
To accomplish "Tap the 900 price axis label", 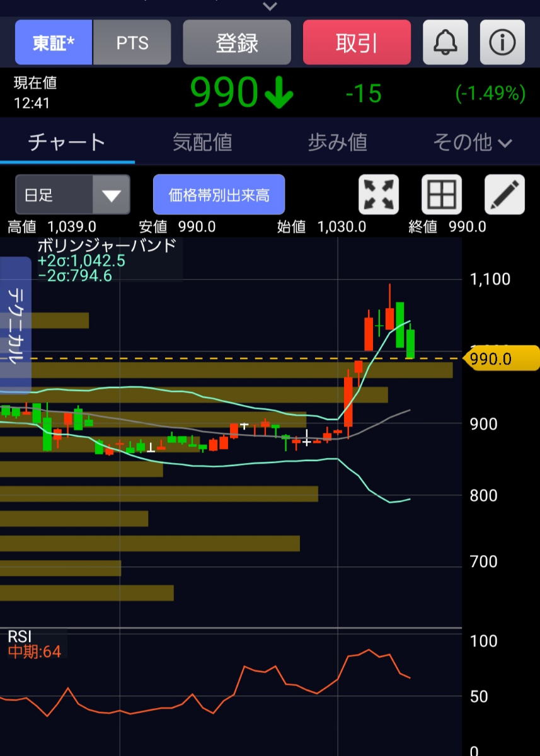I will [x=484, y=424].
